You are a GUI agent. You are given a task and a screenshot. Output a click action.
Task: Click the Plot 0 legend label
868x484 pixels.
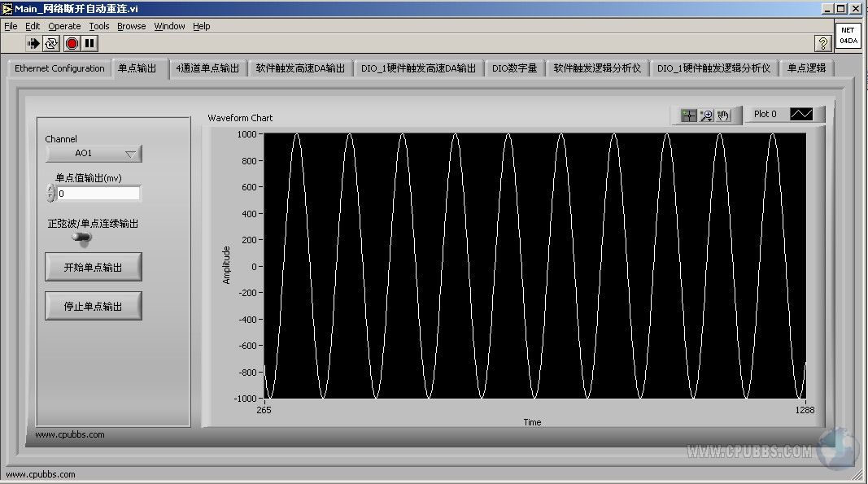pyautogui.click(x=765, y=114)
